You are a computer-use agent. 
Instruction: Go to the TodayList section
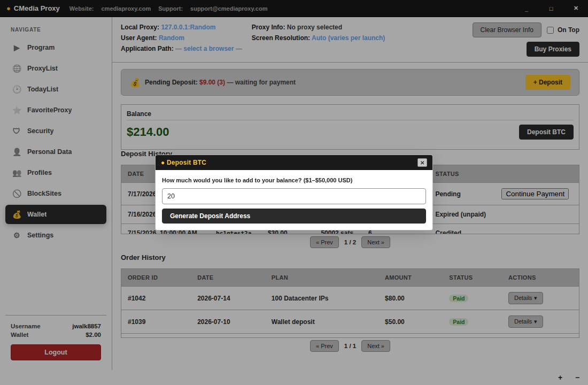[56, 89]
